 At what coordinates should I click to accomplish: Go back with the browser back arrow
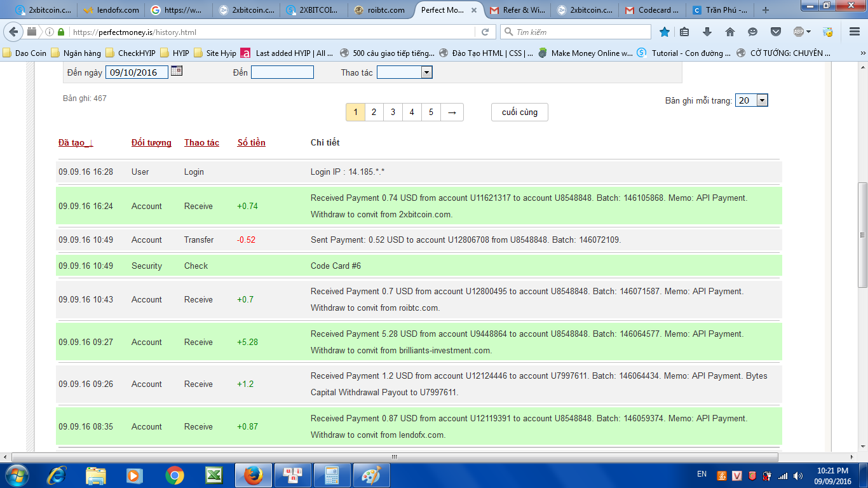coord(14,32)
